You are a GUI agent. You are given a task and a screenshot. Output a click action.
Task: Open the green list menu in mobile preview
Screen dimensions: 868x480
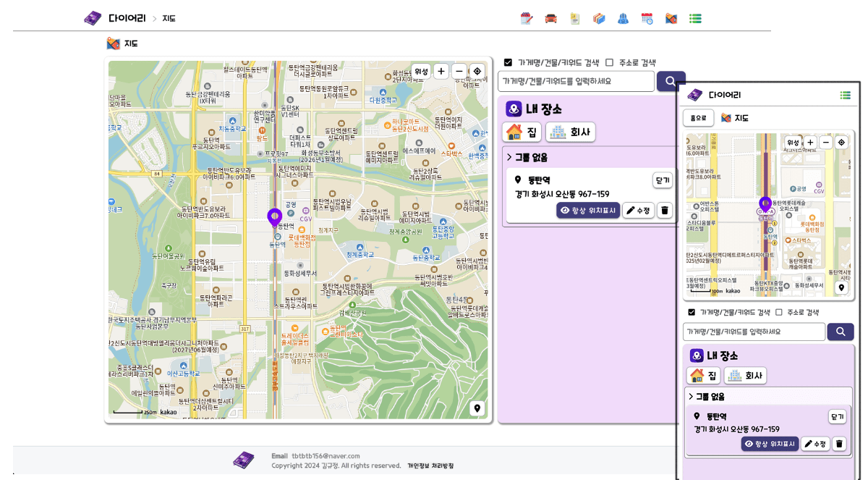coord(845,95)
